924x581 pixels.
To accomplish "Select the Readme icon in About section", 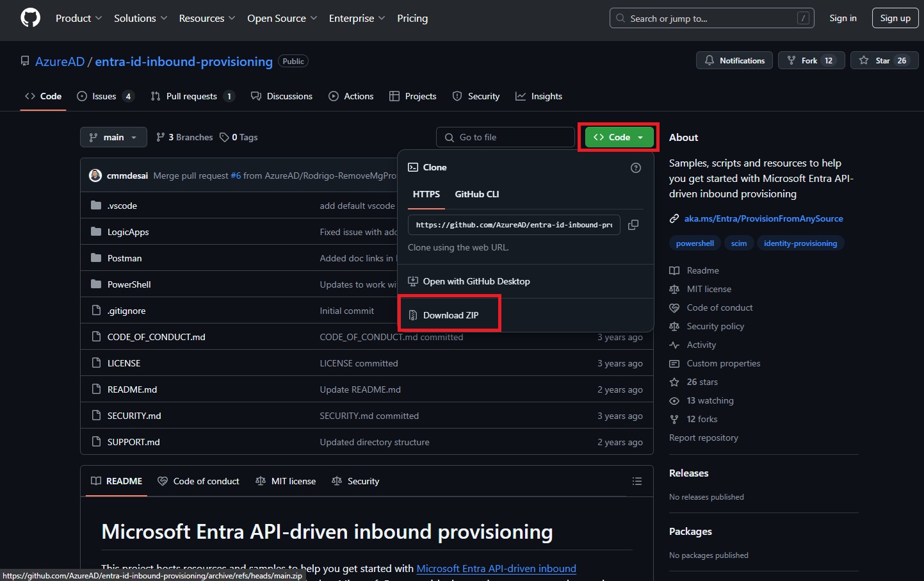I will (x=674, y=270).
